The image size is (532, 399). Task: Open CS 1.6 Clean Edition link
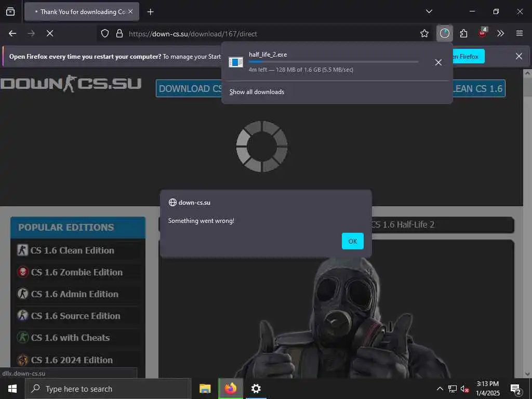(72, 250)
